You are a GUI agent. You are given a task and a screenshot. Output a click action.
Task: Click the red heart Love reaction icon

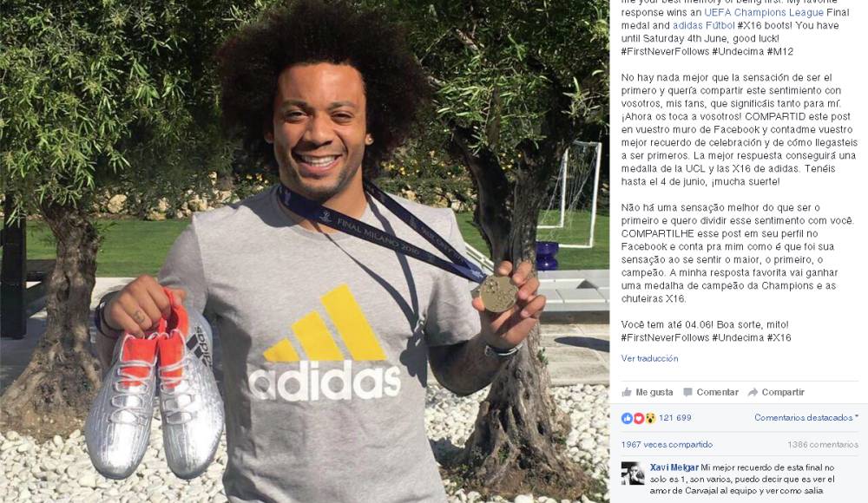point(638,418)
